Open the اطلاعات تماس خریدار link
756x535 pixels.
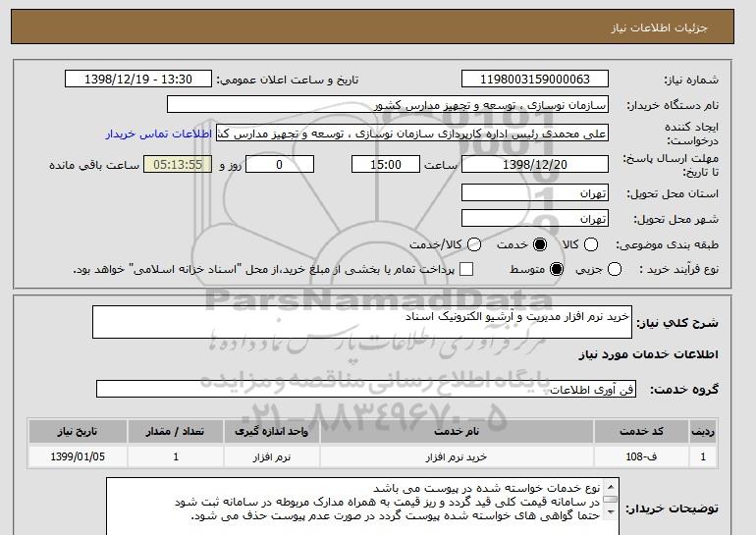click(159, 134)
